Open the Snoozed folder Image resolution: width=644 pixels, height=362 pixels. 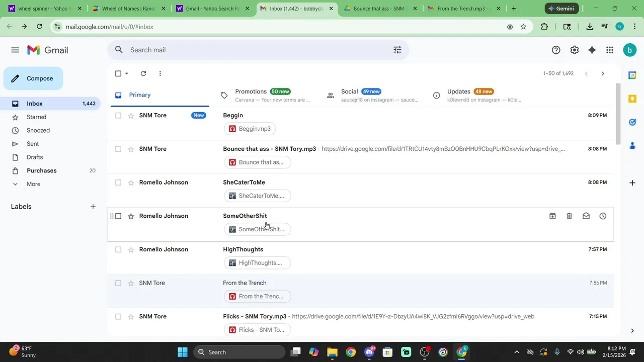coord(38,130)
